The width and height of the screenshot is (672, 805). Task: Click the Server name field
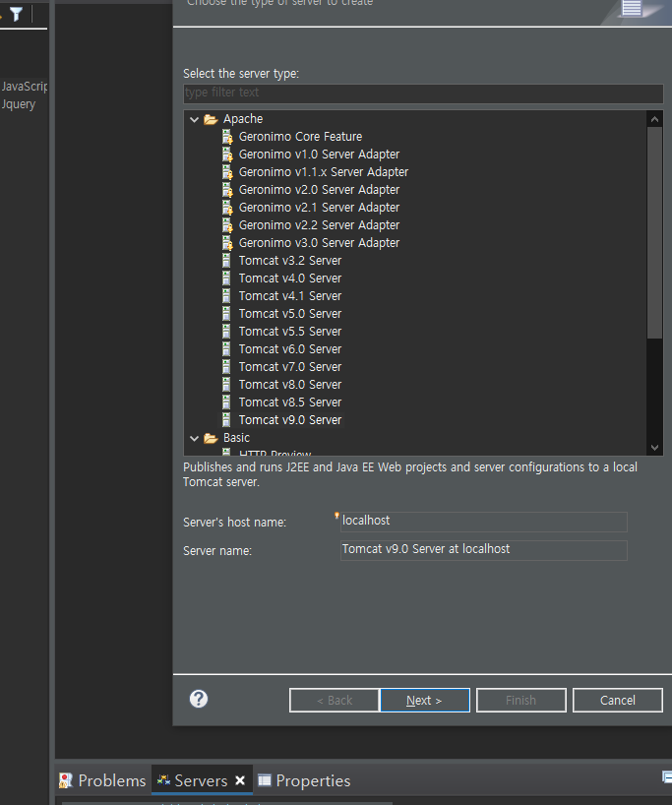pos(484,550)
